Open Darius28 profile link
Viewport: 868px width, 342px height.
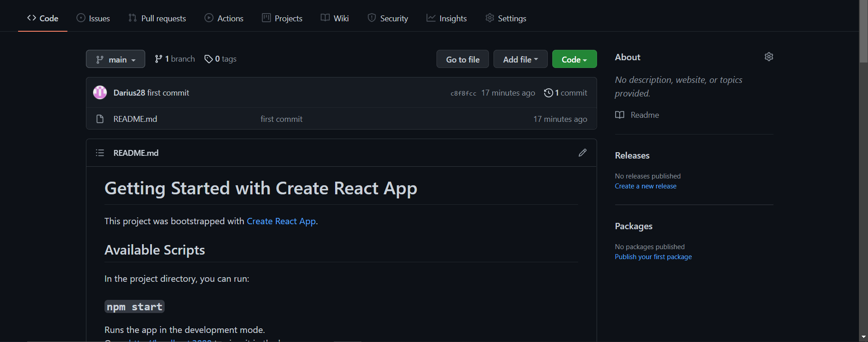pos(129,92)
